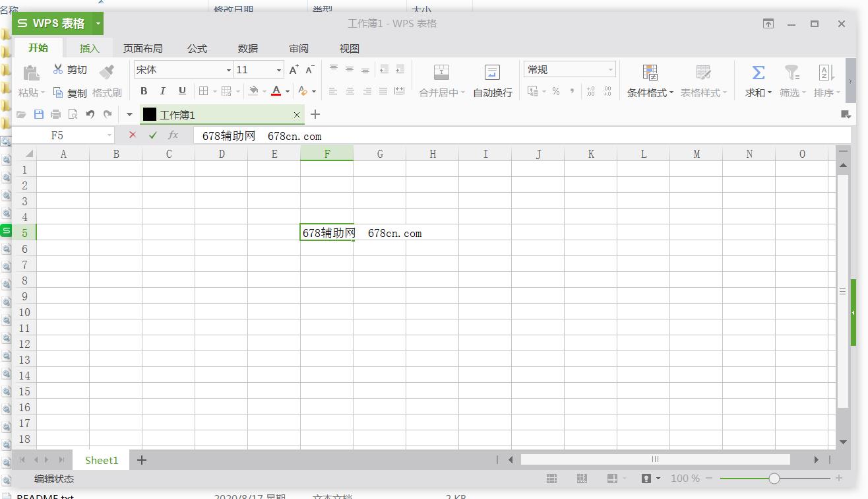Screen dimensions: 868x499
Task: Click the Filter funnel icon
Action: (x=792, y=72)
